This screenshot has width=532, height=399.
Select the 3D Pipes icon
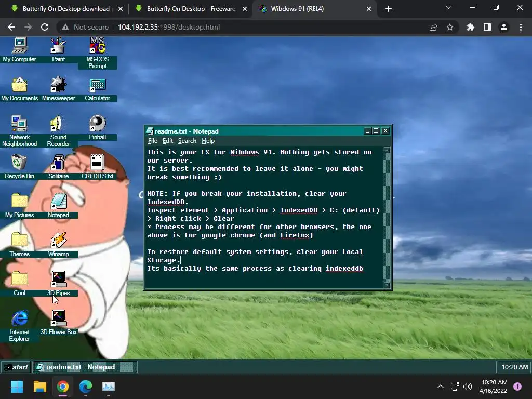pyautogui.click(x=58, y=284)
